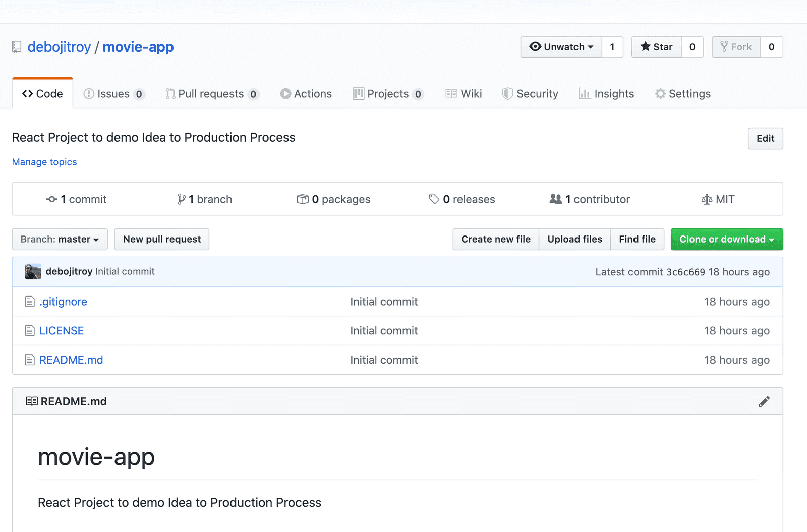Click the New pull request button
This screenshot has height=532, width=807.
[161, 239]
